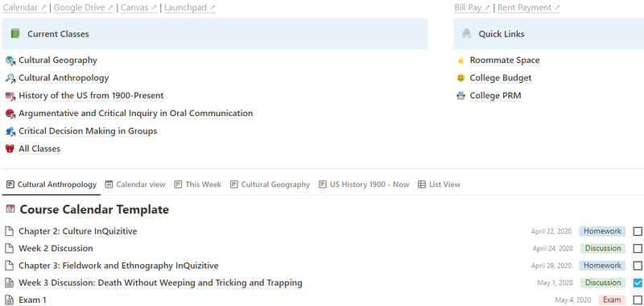Image resolution: width=644 pixels, height=306 pixels.
Task: Open the All Classes page
Action: tap(39, 149)
